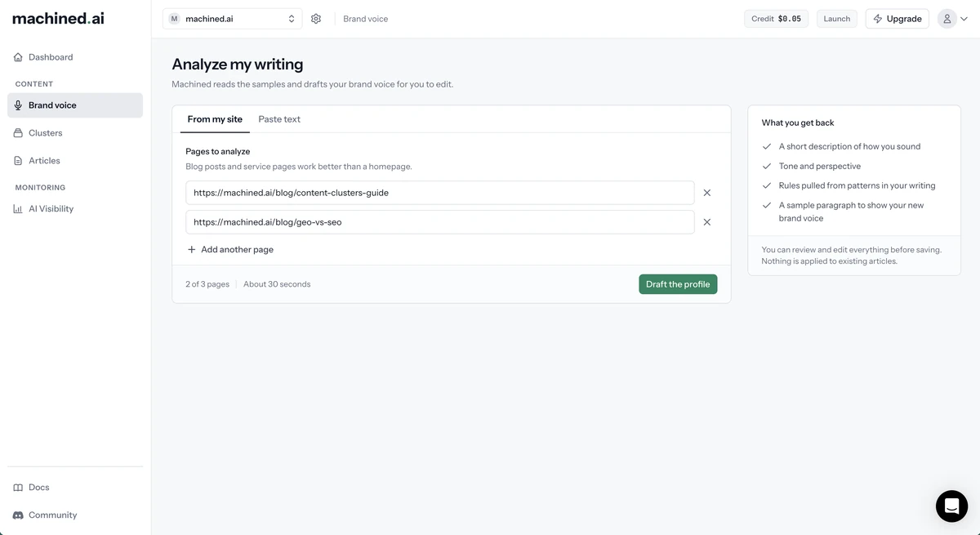
Task: Click the 'Pages to analyze' label
Action: click(x=218, y=151)
